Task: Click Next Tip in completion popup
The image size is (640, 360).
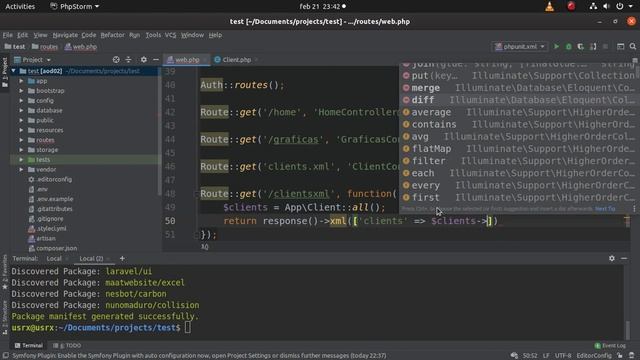Action: (x=605, y=209)
